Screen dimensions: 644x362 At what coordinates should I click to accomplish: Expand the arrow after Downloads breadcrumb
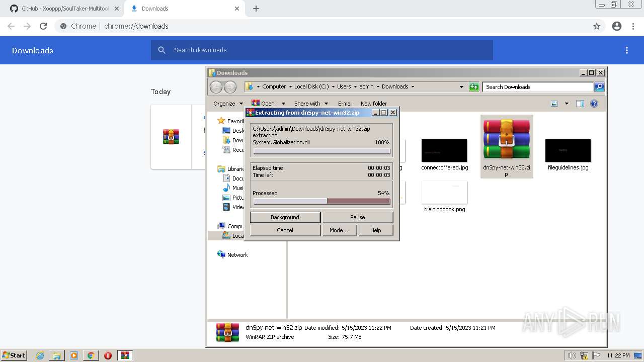pos(413,86)
